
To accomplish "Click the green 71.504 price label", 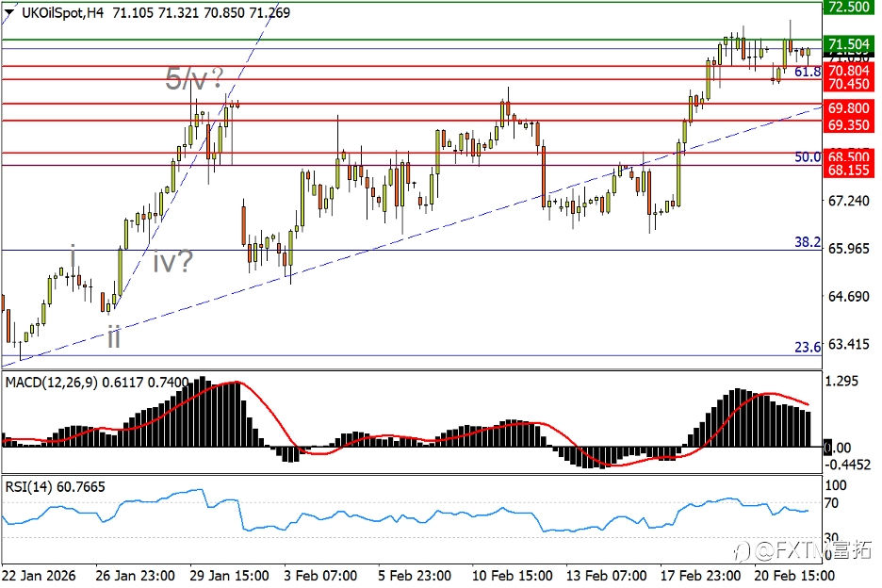I will [x=848, y=44].
